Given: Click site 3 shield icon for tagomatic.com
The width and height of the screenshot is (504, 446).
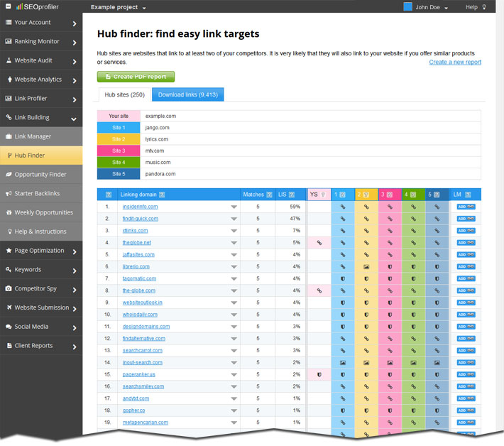Looking at the screenshot, I should tap(390, 279).
